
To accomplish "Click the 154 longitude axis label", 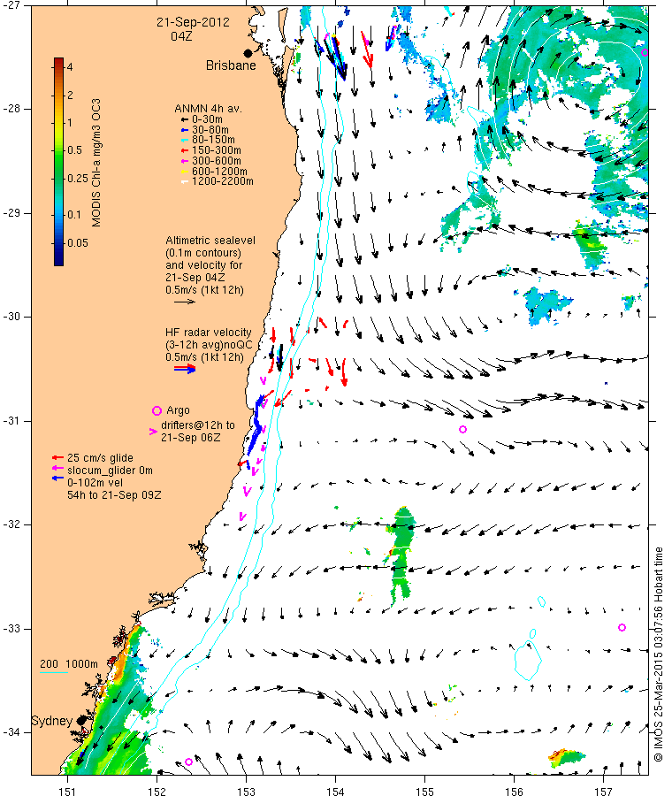I will point(335,791).
